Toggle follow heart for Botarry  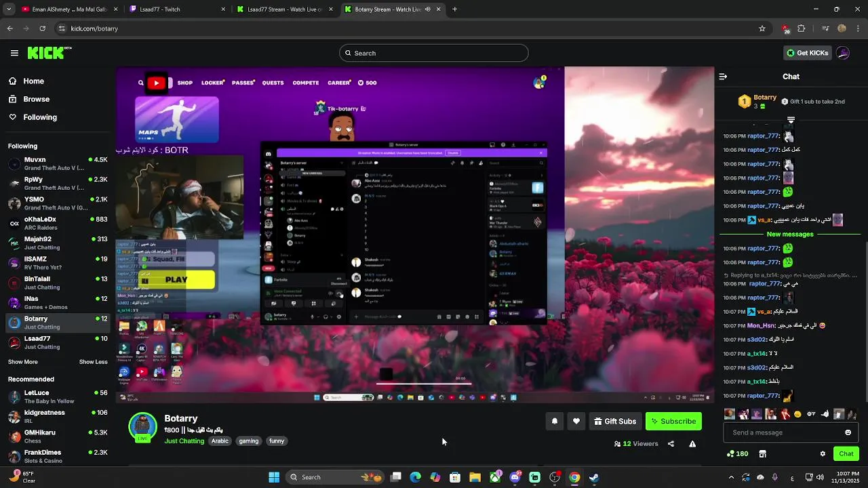(576, 421)
